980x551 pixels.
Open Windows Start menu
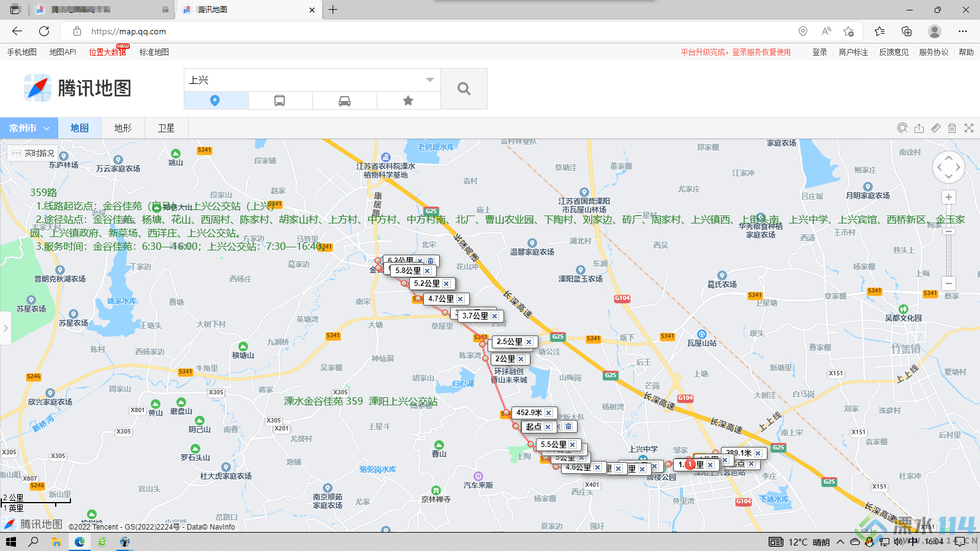[10, 542]
